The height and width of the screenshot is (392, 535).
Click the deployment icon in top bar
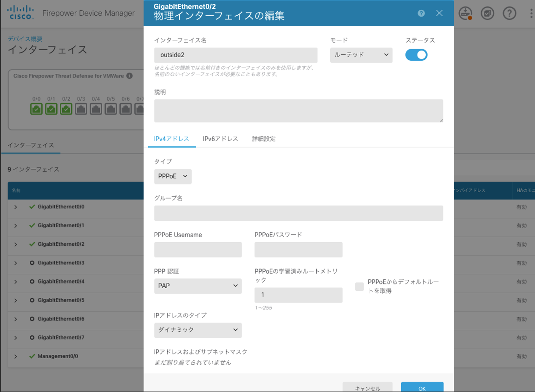(x=465, y=13)
